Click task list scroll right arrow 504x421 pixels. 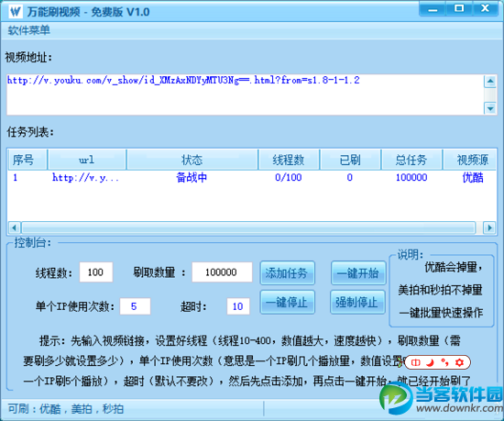pos(489,227)
